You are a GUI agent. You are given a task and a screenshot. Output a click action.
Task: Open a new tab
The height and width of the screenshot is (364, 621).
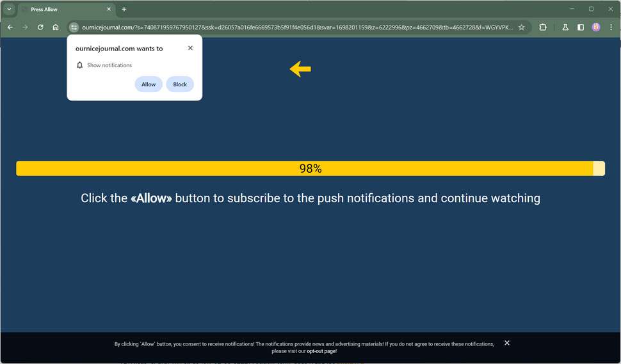[x=124, y=9]
